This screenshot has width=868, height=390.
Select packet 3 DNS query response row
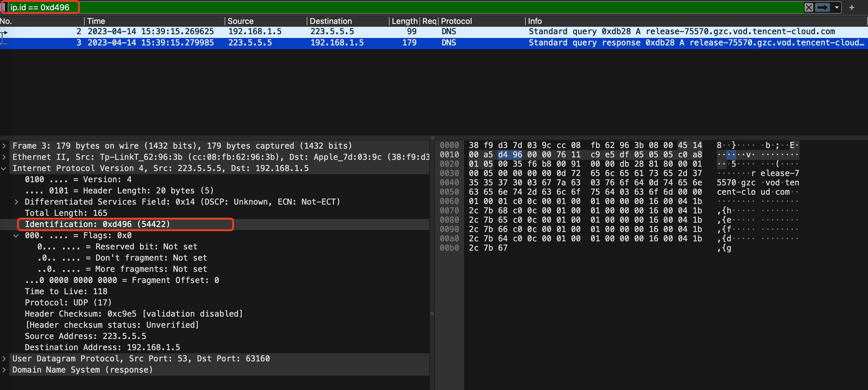click(434, 43)
